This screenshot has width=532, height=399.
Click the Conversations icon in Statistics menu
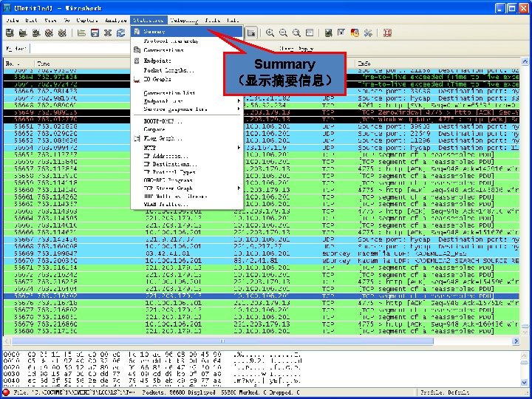tap(137, 50)
